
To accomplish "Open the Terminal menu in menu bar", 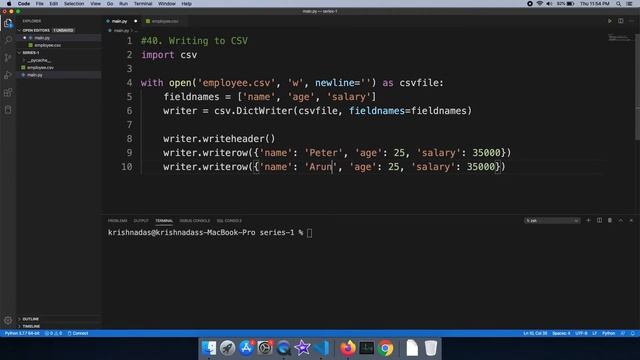I will click(143, 4).
